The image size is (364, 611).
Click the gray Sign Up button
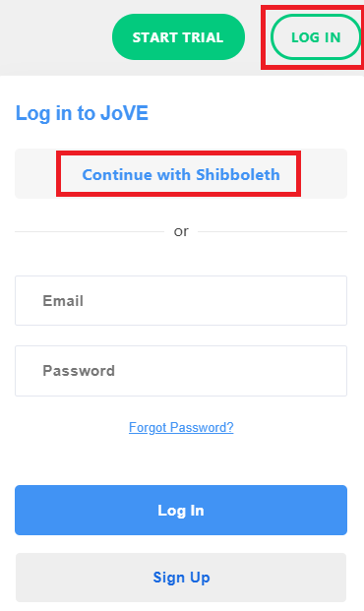[181, 578]
